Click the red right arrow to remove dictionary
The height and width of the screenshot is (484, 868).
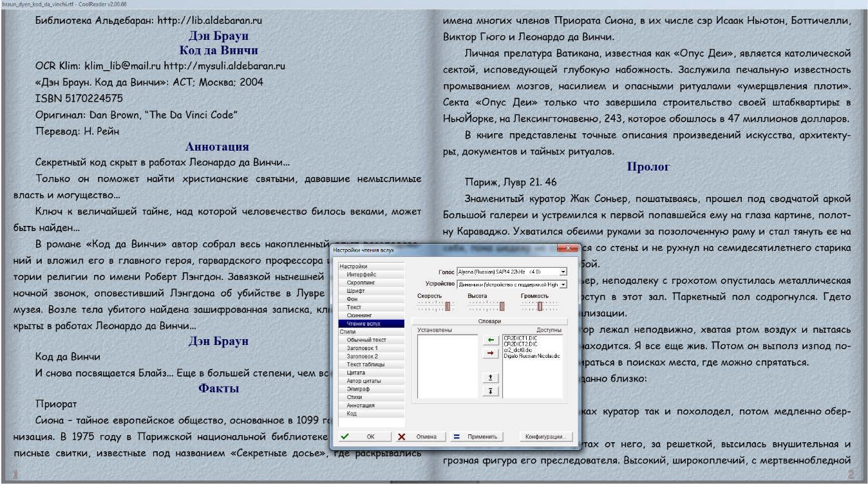tap(491, 353)
